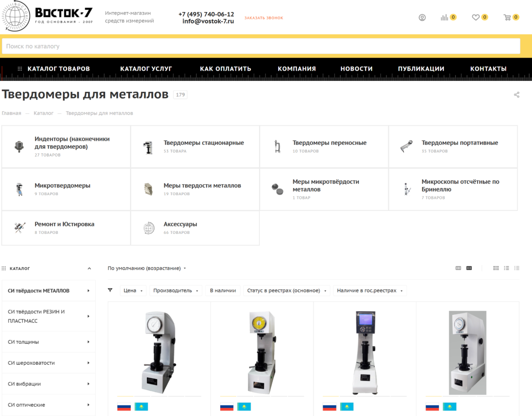Select СИ толщины sidebar category
532x416 pixels.
point(49,342)
